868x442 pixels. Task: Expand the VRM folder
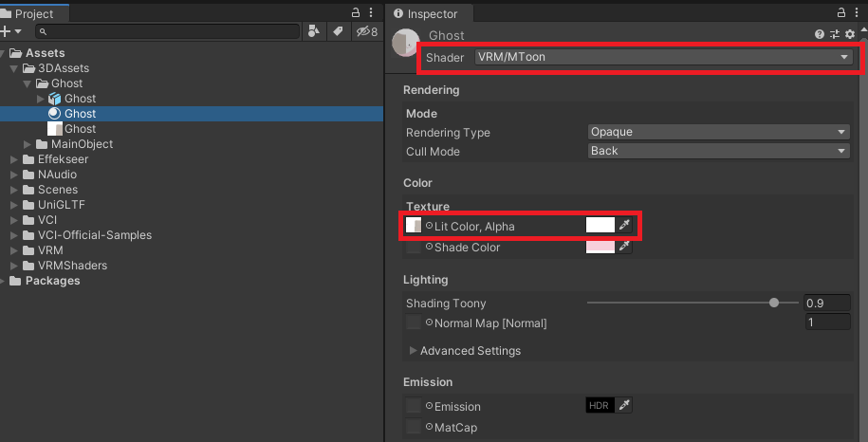[x=14, y=250]
